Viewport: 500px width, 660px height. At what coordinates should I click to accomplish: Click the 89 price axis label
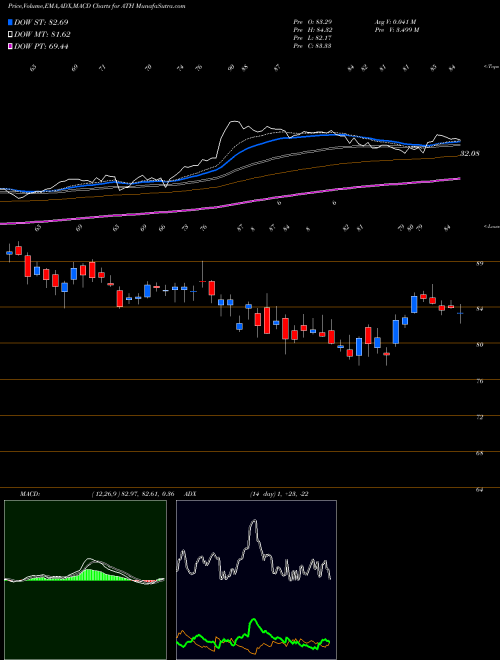[481, 263]
